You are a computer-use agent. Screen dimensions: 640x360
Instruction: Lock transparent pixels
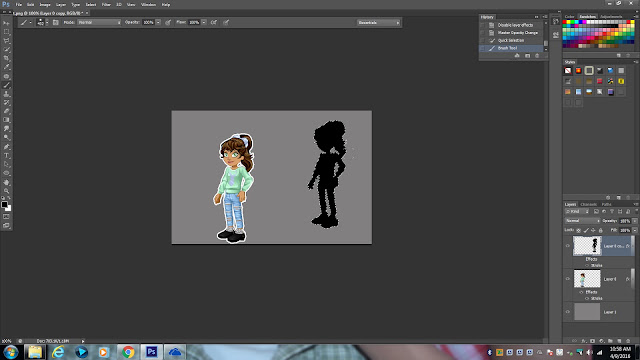[x=578, y=230]
